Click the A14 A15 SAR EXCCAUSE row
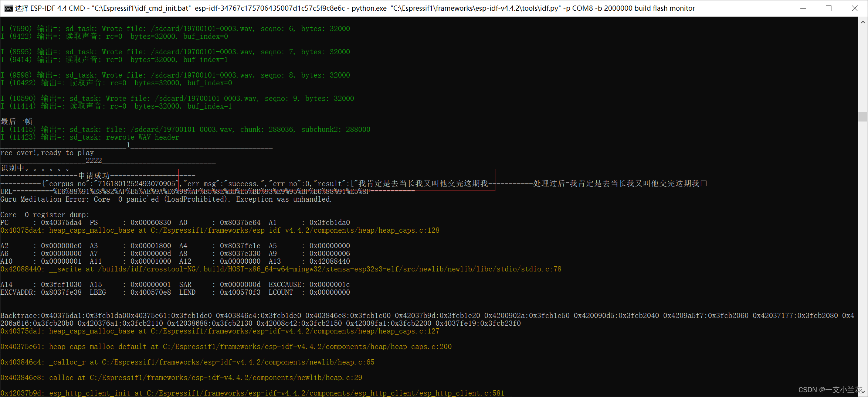Screen dimensions: 868x397 tap(175, 284)
